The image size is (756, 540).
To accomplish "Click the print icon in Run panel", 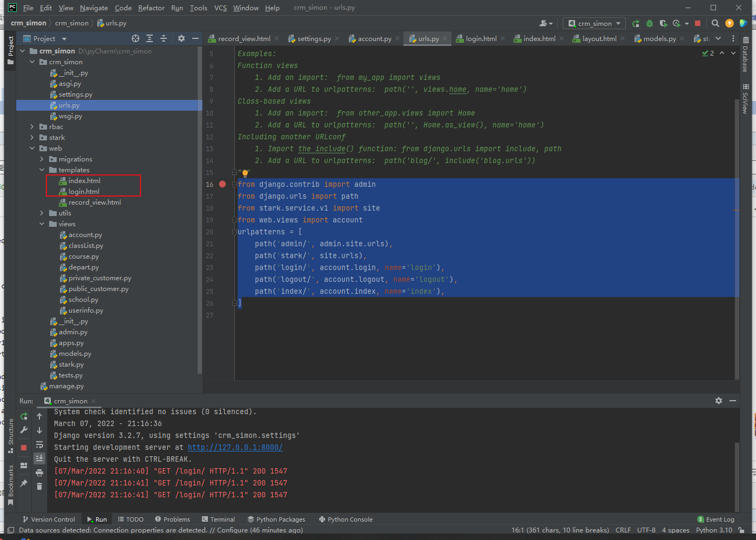I will [39, 473].
